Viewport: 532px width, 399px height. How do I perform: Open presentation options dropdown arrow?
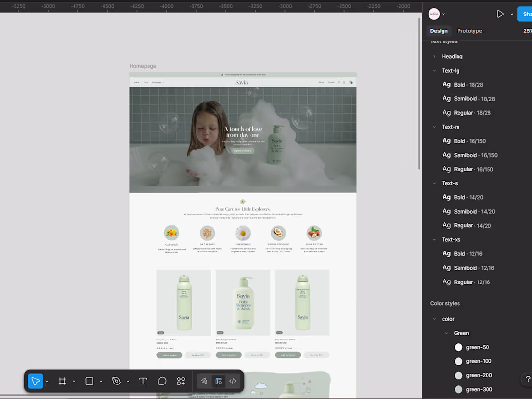pyautogui.click(x=512, y=14)
